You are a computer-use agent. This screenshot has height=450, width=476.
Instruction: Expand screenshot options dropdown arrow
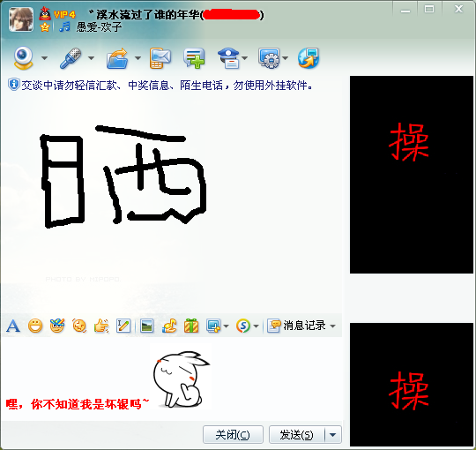click(226, 326)
